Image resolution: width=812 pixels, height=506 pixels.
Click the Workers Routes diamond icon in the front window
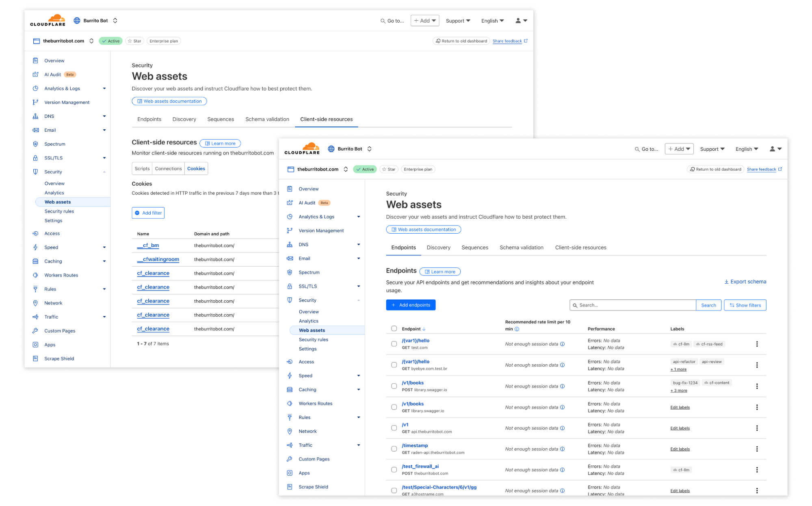pyautogui.click(x=290, y=404)
